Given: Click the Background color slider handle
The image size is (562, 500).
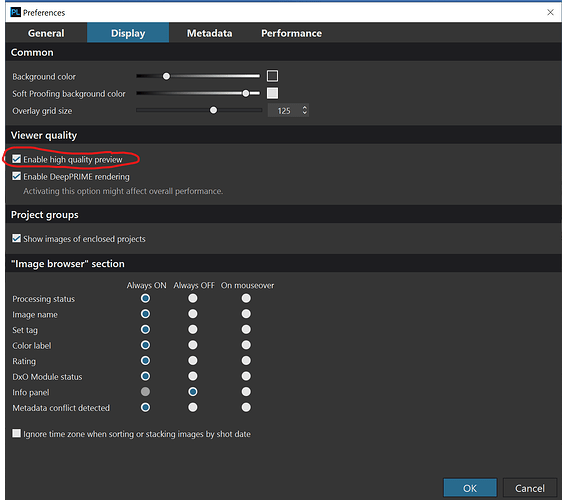Looking at the screenshot, I should (x=166, y=76).
